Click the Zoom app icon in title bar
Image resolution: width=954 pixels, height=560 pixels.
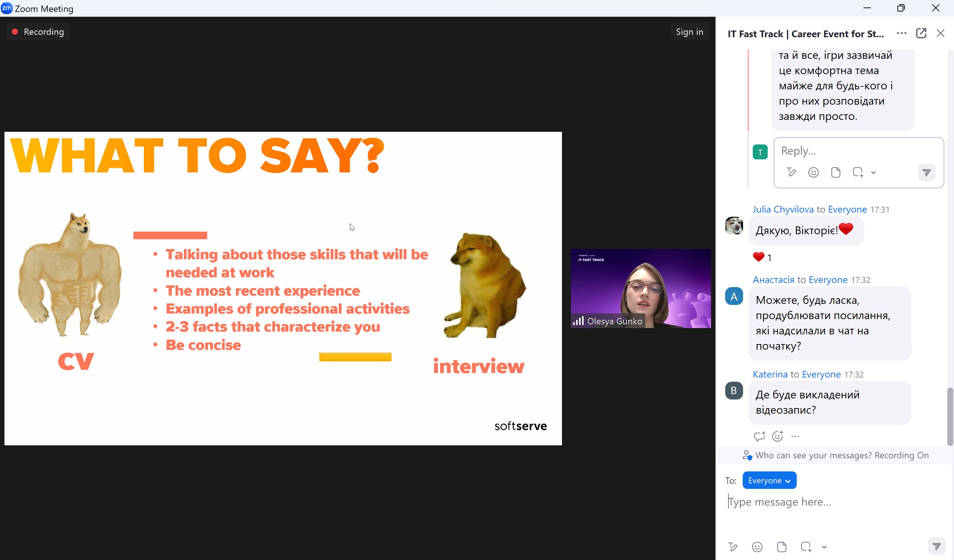(7, 8)
